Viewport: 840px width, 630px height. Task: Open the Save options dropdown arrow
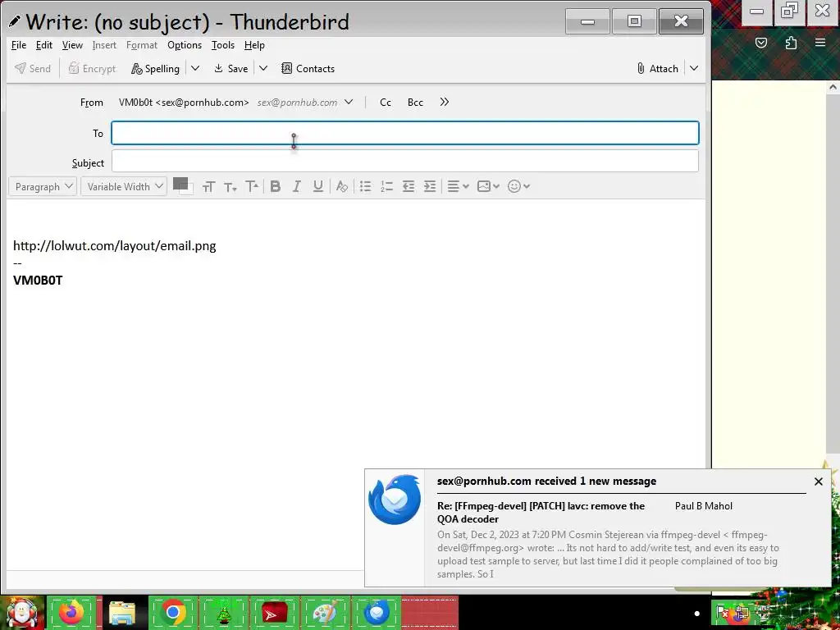coord(263,69)
